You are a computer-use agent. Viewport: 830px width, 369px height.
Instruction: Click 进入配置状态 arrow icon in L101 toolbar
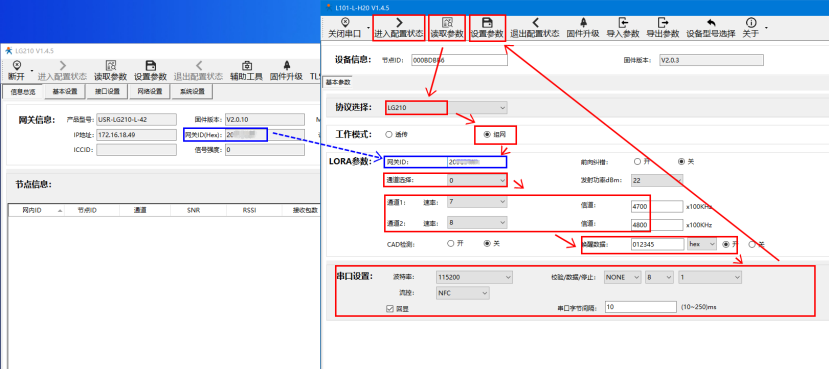399,23
